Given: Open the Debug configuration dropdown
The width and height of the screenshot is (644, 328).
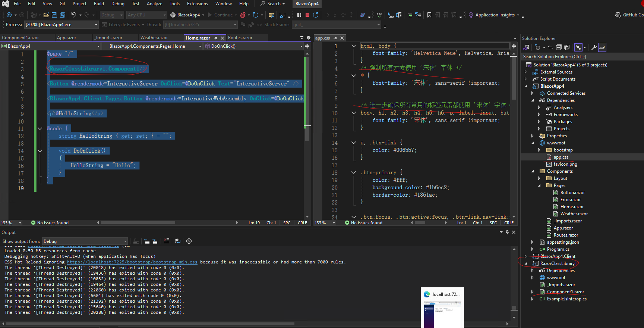Looking at the screenshot, I should [x=111, y=15].
